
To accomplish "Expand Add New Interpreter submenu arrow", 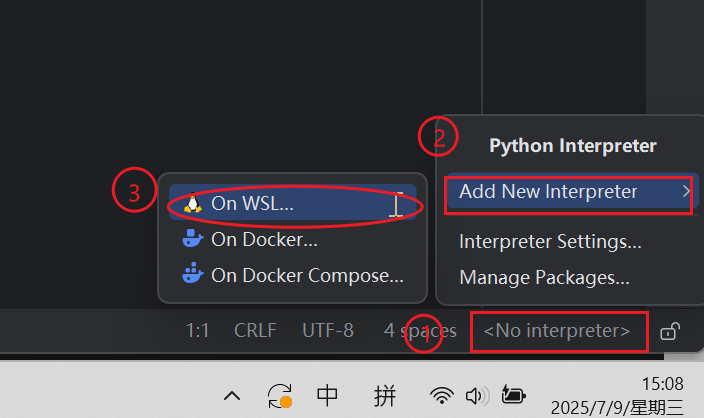I will pos(685,192).
